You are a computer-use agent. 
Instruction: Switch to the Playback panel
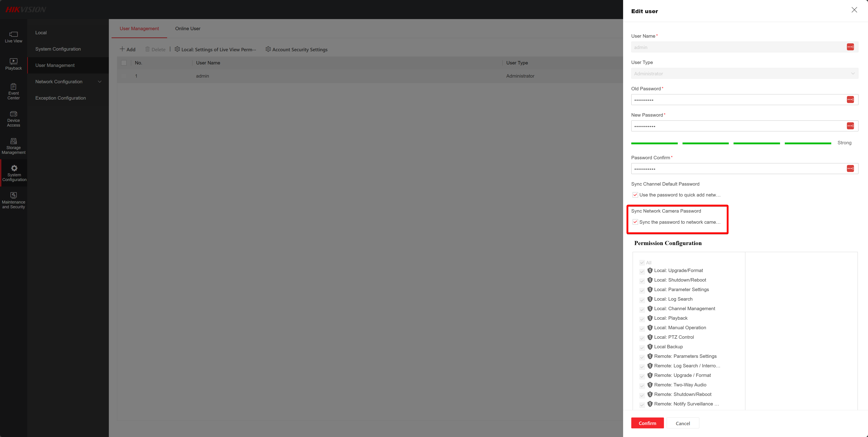pos(13,64)
